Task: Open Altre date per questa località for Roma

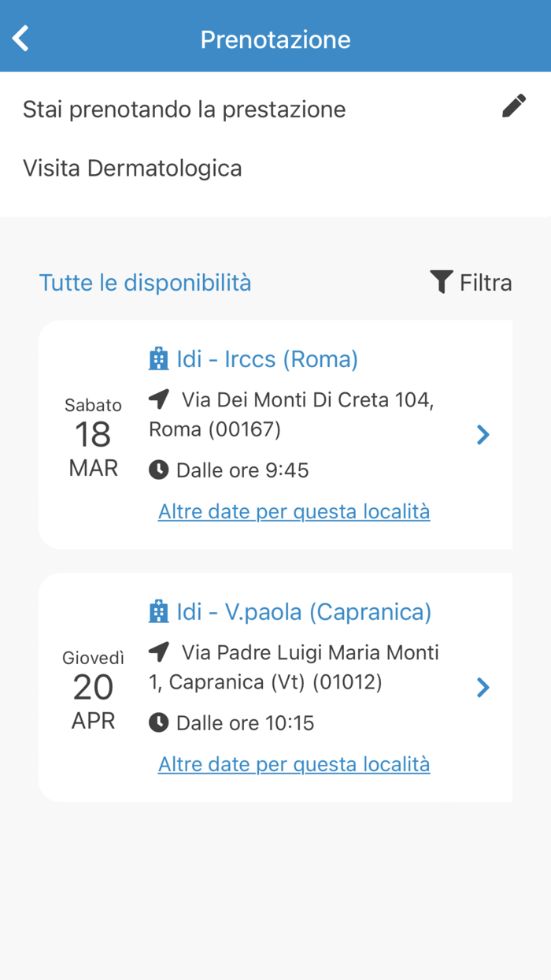Action: coord(294,511)
